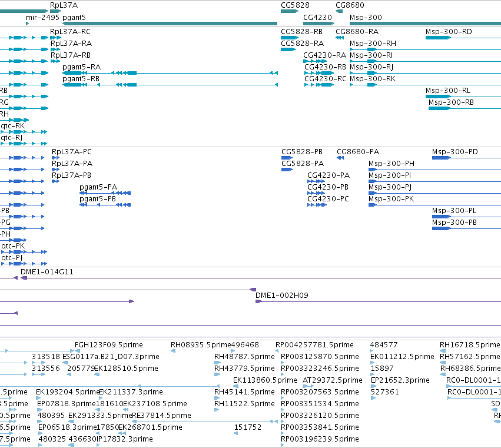Click the FGH123F09.5prime EST label
Screen dimensions: 501x448
(109, 345)
